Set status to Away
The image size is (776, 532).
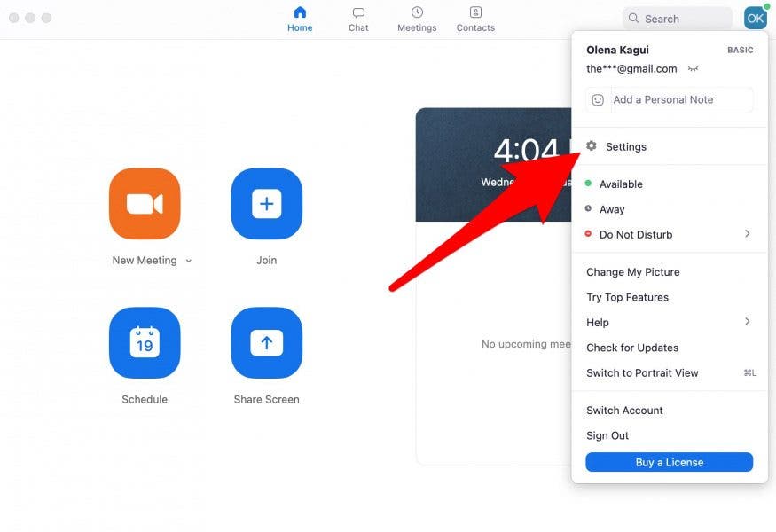tap(612, 209)
